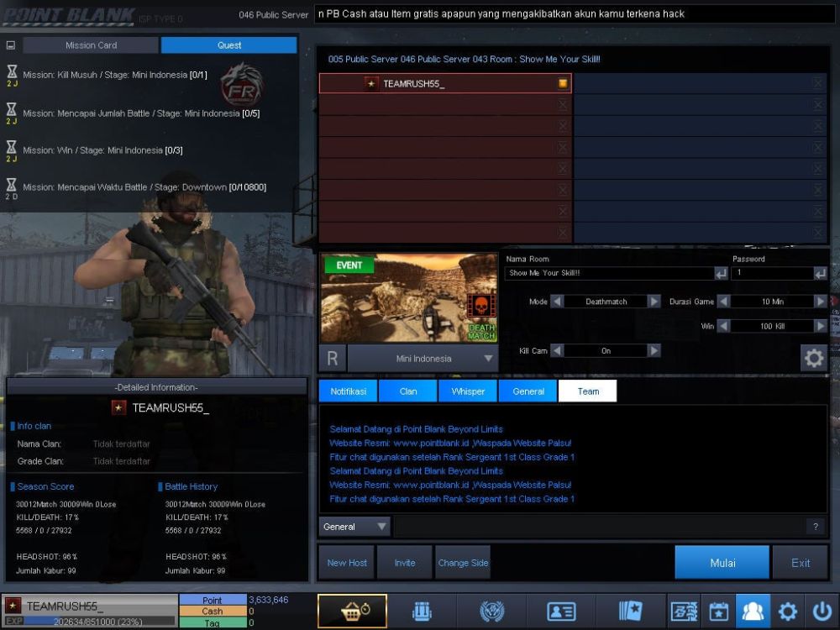Click Website Resmi www.pointblank.id first chat line

(x=450, y=443)
